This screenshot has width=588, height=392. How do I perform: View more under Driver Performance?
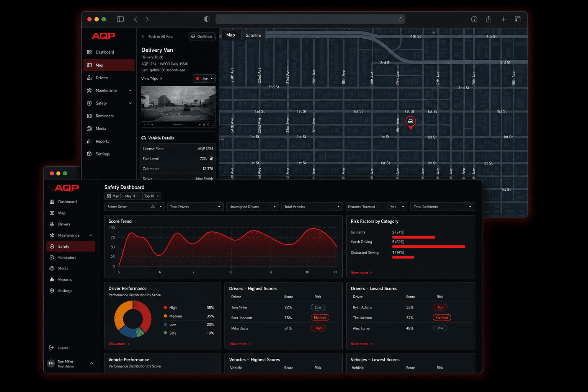[x=119, y=344]
